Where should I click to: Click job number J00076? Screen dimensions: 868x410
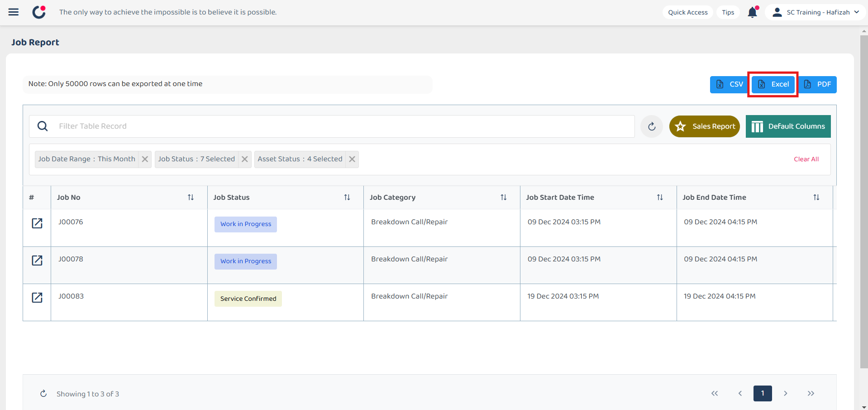coord(71,222)
